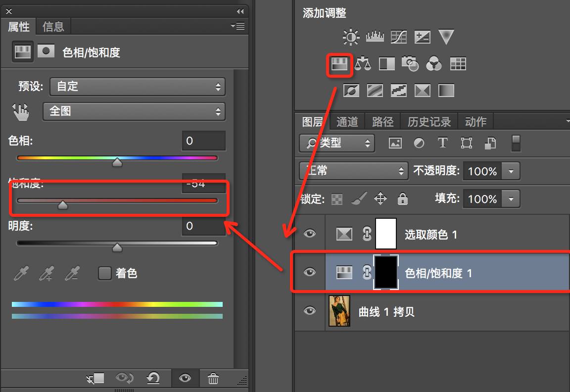Filter layers by pixel type
Screen dimensions: 570x392
395,143
